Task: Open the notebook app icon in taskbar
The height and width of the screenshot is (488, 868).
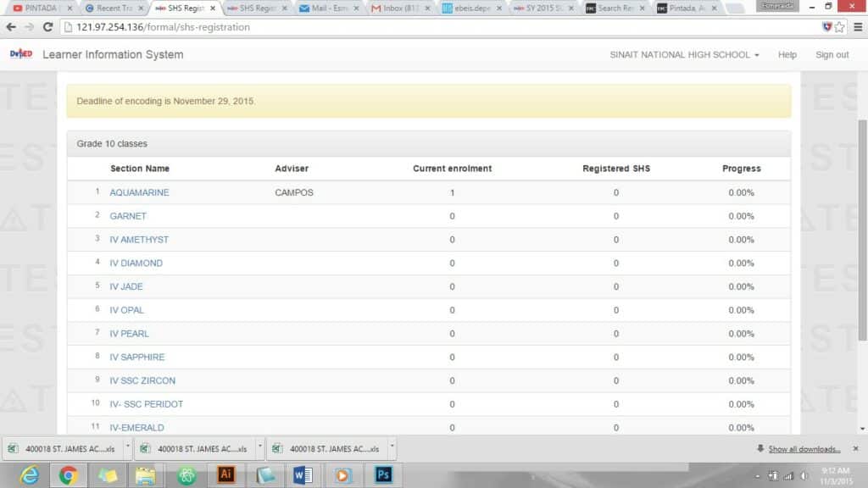Action: point(265,474)
